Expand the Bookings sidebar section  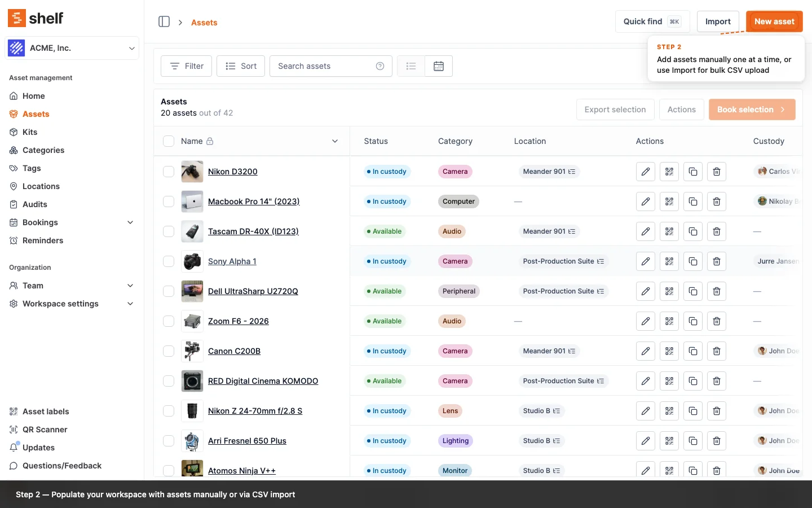coord(130,222)
